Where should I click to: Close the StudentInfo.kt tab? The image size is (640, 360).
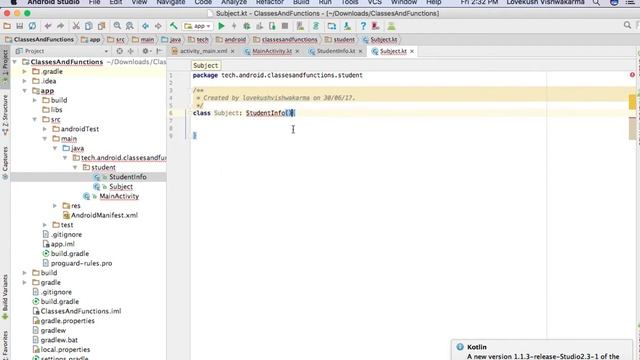360,51
